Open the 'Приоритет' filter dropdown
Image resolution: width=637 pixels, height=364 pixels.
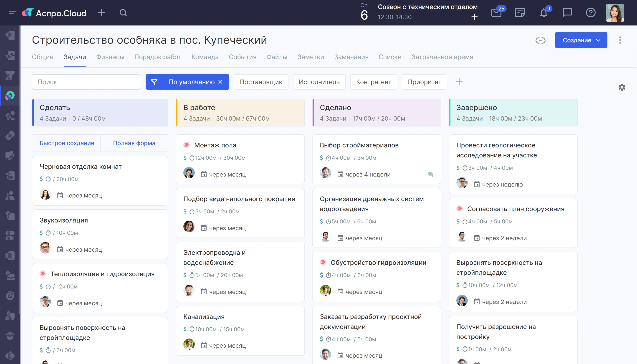point(424,82)
